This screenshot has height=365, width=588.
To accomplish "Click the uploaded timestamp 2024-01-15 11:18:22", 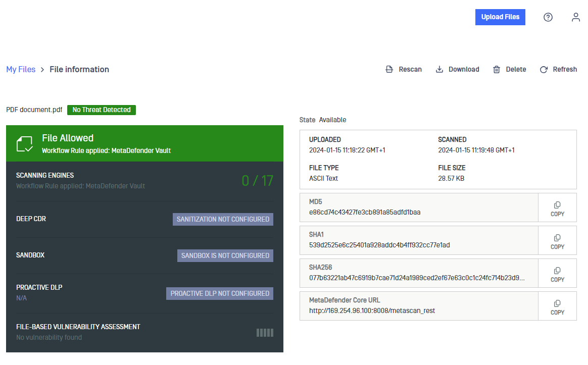I will 347,150.
